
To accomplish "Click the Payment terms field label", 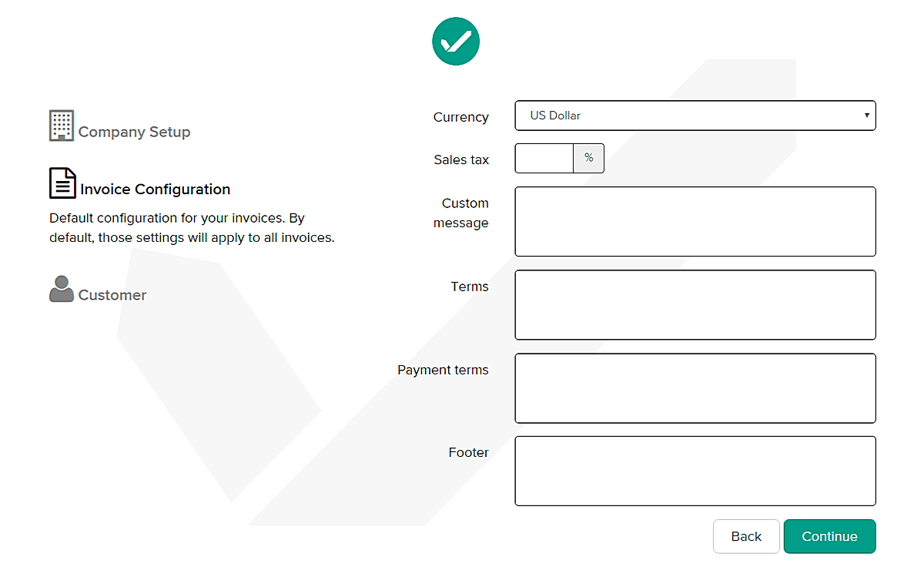I will pos(443,370).
